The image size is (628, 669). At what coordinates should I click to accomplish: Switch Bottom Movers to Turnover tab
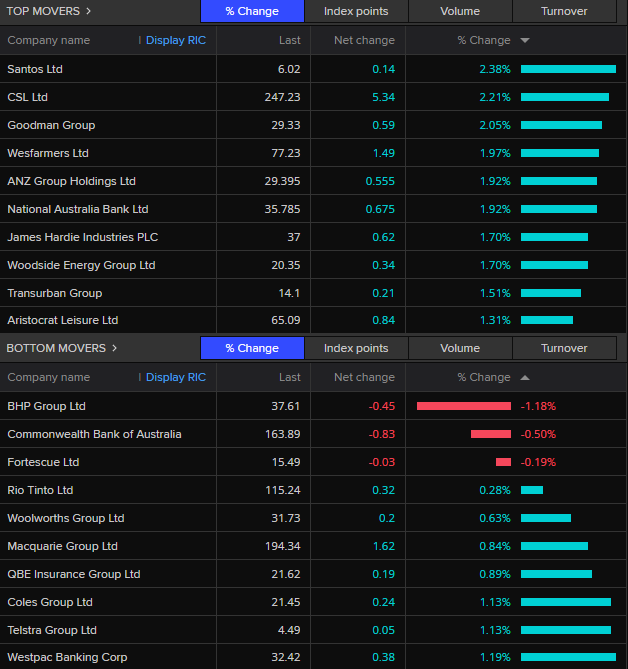564,348
